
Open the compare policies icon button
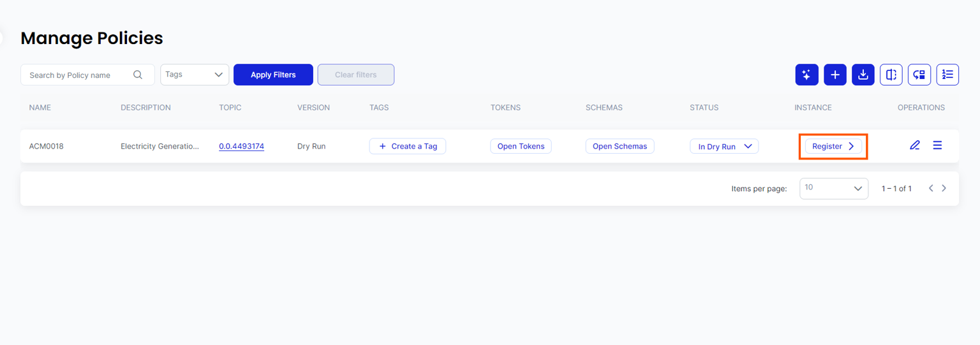point(891,75)
